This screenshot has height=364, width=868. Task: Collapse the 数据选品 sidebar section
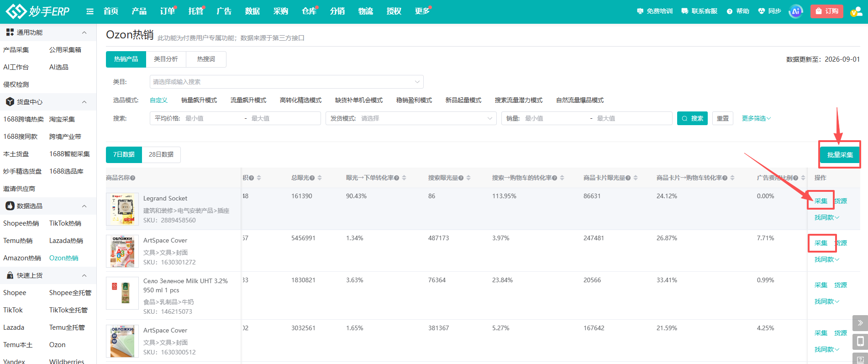click(84, 206)
